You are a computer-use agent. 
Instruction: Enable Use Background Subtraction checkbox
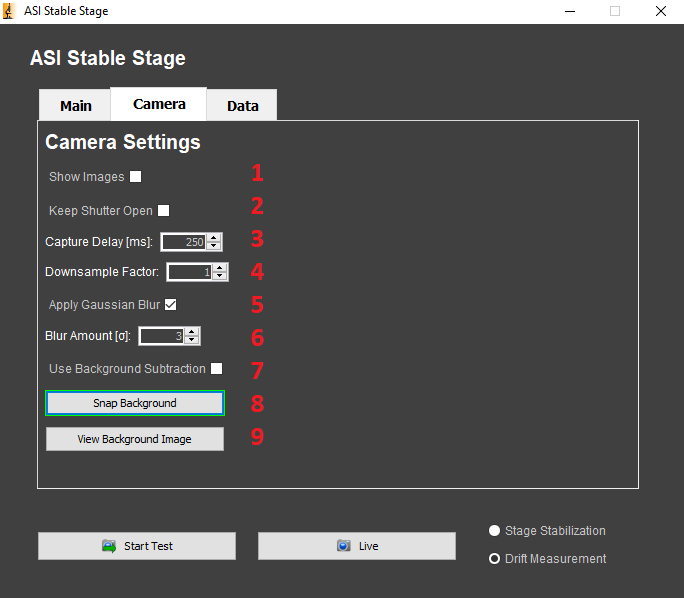(x=216, y=369)
